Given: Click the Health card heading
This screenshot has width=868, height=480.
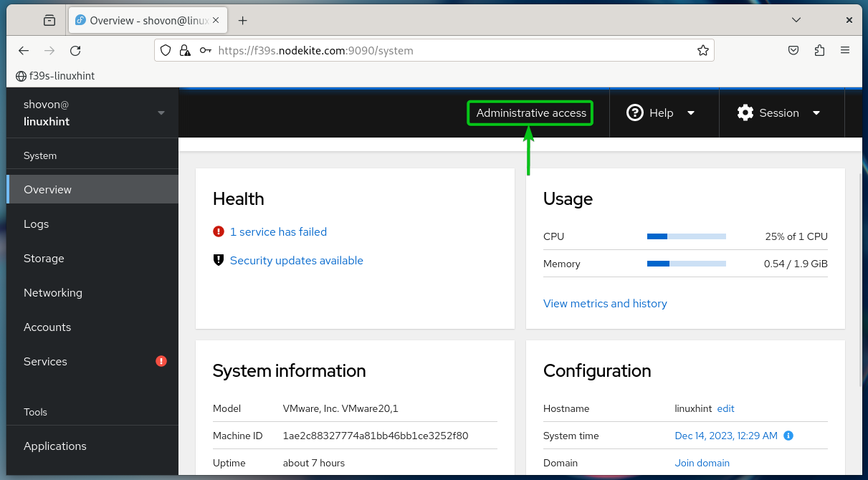Looking at the screenshot, I should pyautogui.click(x=238, y=199).
